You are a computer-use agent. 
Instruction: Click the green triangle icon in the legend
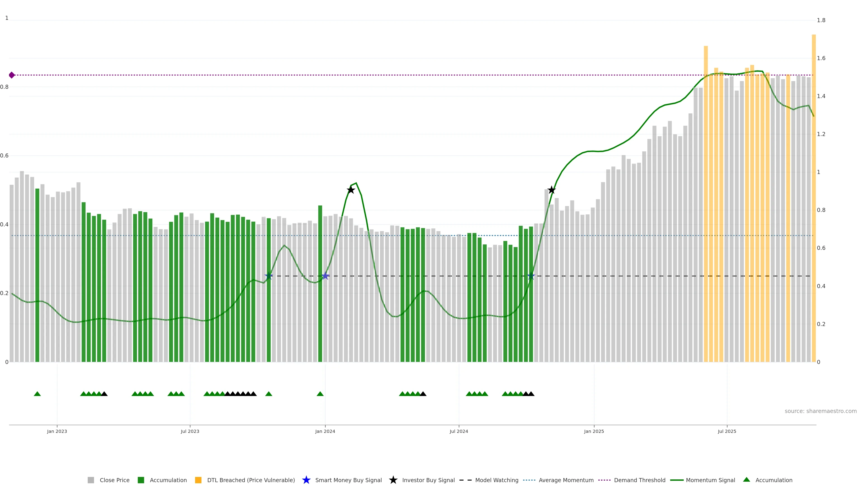coord(746,480)
